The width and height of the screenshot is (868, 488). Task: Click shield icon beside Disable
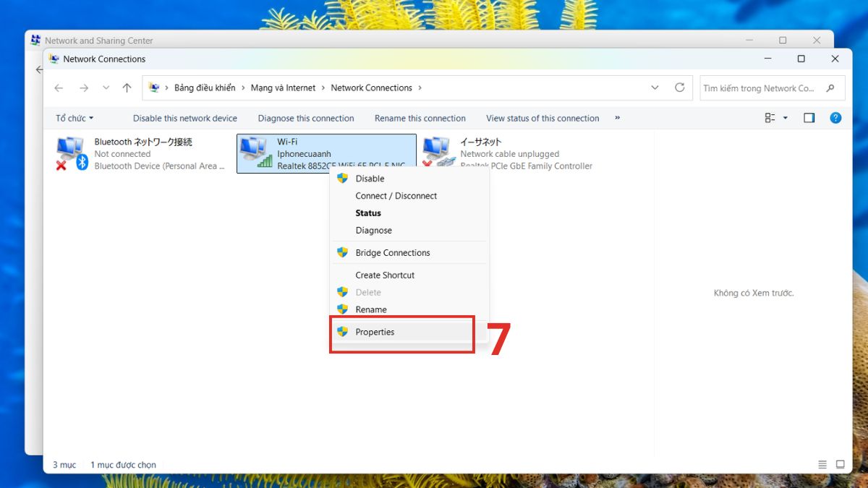pyautogui.click(x=343, y=179)
